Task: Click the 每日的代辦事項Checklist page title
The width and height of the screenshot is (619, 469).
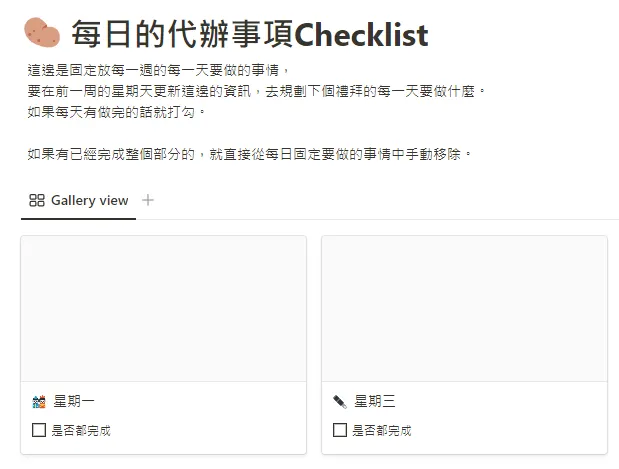Action: click(249, 35)
